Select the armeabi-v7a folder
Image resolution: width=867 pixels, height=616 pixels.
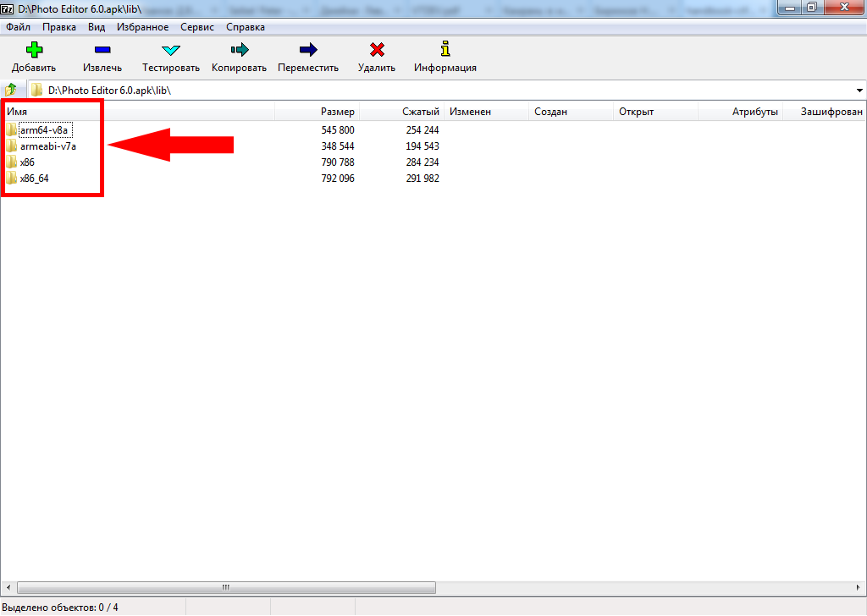point(47,146)
